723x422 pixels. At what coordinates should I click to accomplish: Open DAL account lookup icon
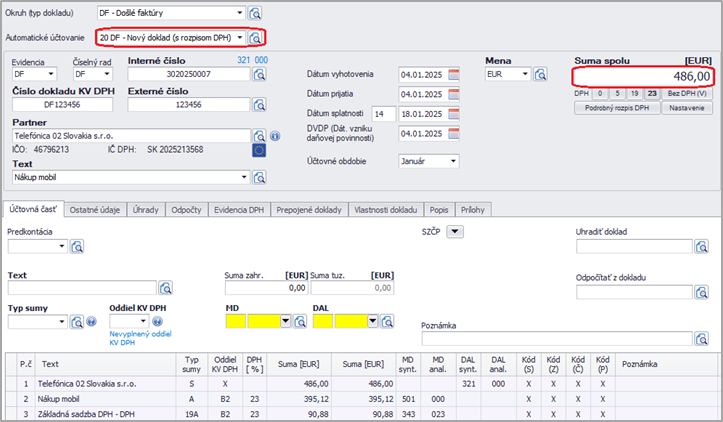(x=387, y=321)
